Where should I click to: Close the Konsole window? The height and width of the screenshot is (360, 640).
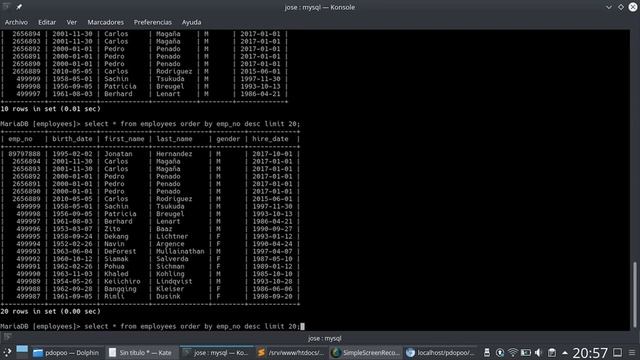pos(633,7)
